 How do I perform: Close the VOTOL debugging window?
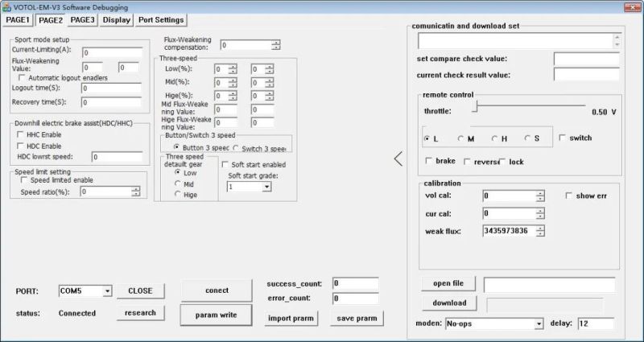tap(632, 7)
